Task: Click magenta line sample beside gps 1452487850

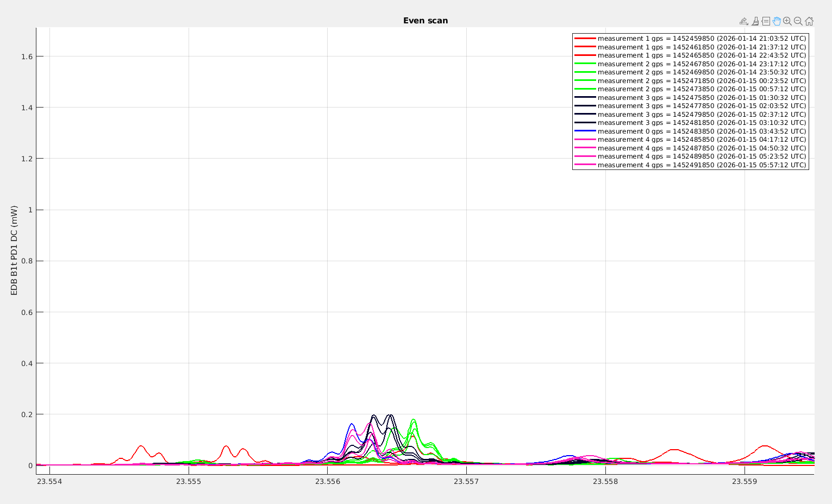Action: coord(585,148)
